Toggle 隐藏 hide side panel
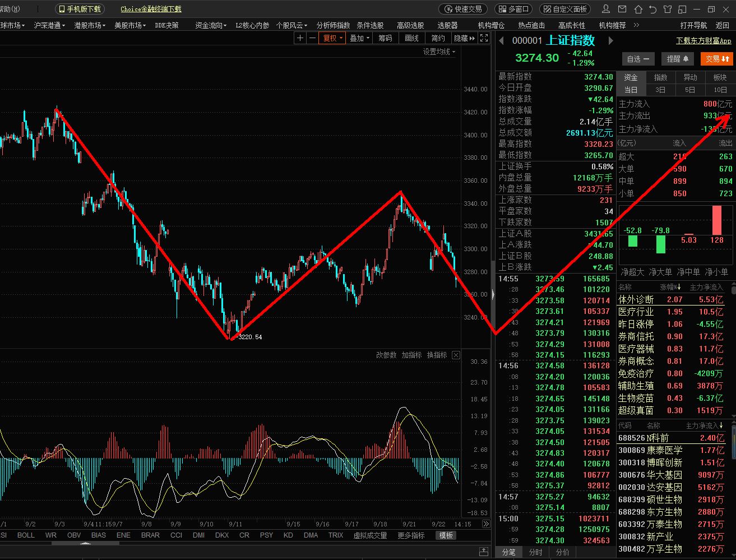736x560 pixels. (464, 38)
